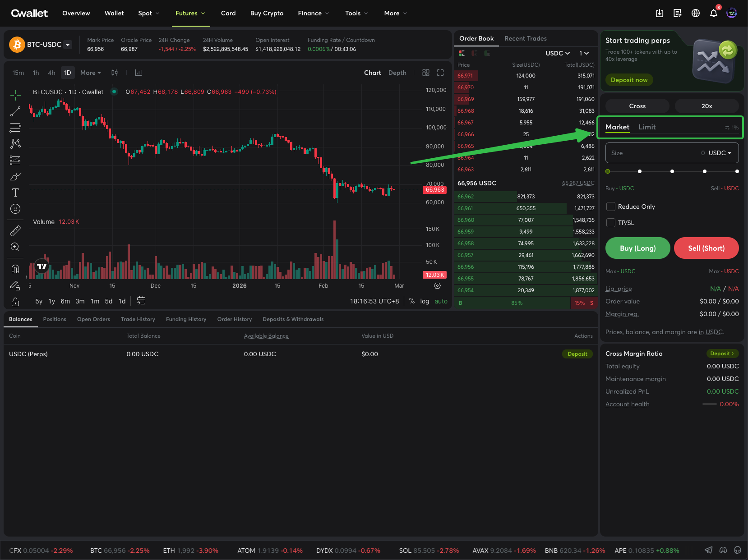This screenshot has height=560, width=748.
Task: Open chart indicators icon
Action: [x=138, y=73]
